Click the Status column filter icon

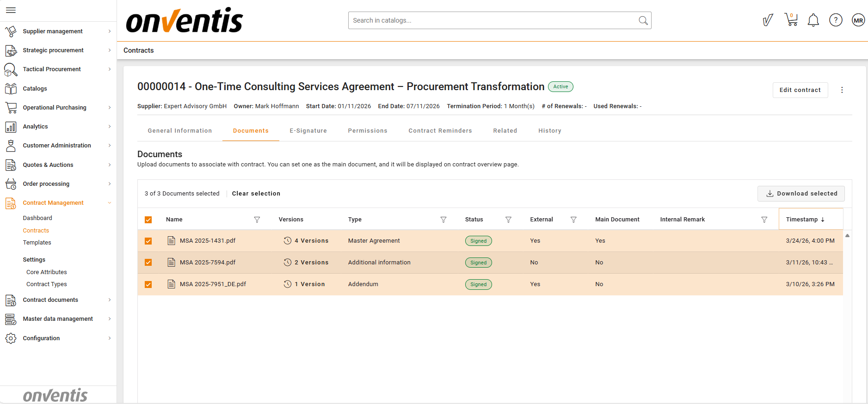pyautogui.click(x=508, y=220)
